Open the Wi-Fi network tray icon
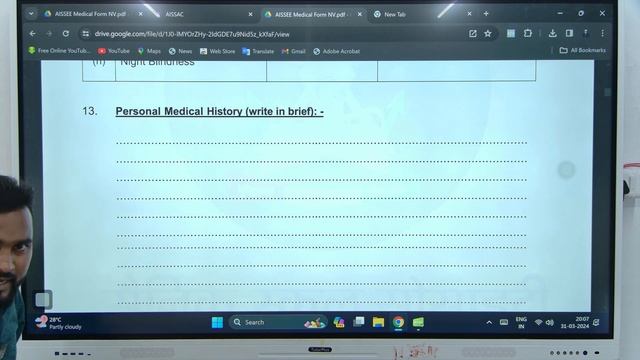Screen dimensions: 640x360 pos(539,322)
